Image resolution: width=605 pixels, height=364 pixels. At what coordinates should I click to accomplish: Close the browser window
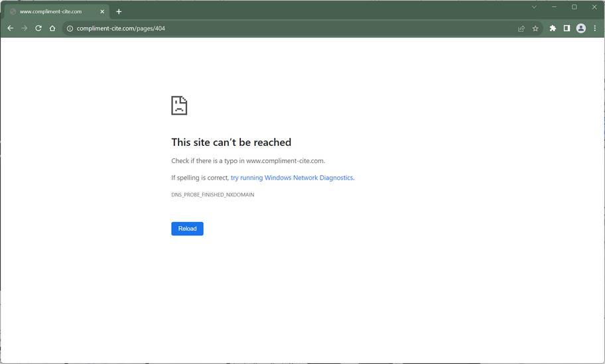click(x=594, y=7)
